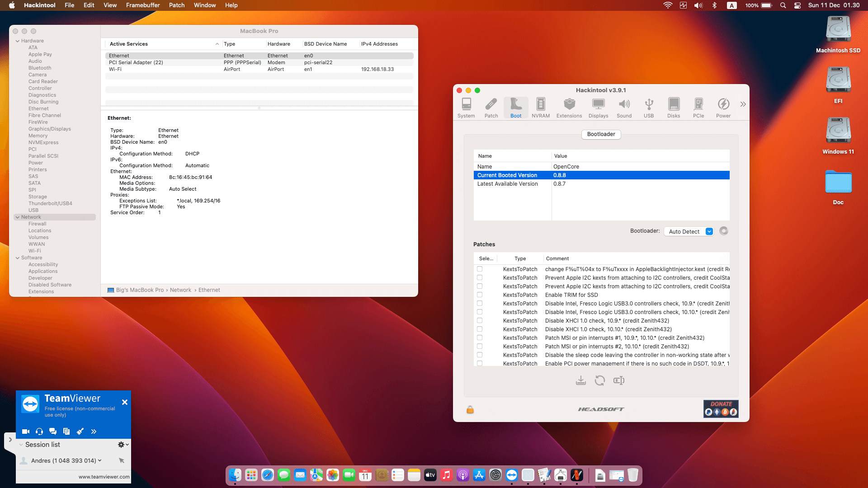Click the refresh icon below Patches list
Viewport: 868px width, 488px height.
600,380
